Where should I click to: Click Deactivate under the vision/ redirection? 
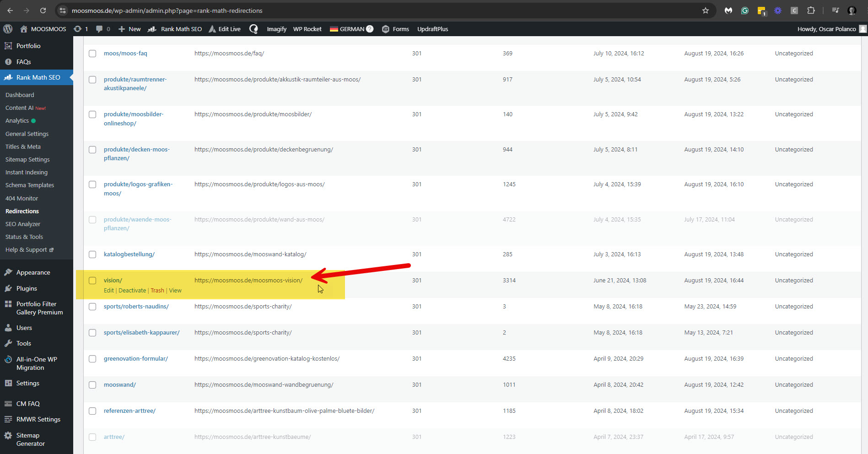pos(132,291)
